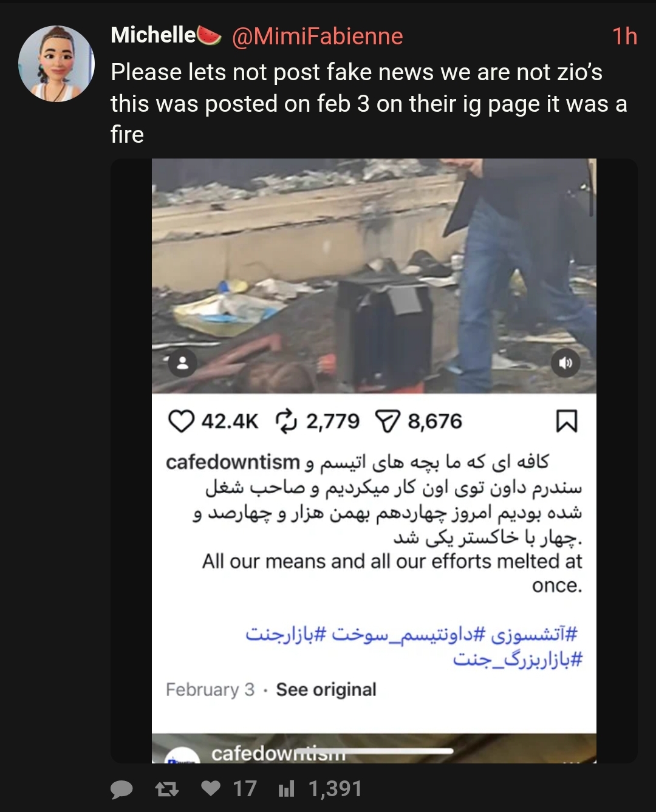Tap the retweet arrows icon under post

click(167, 788)
